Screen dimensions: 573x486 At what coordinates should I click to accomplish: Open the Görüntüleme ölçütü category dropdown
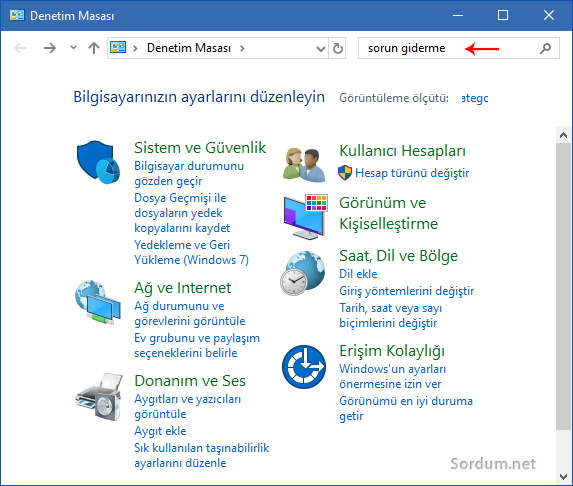tap(474, 98)
